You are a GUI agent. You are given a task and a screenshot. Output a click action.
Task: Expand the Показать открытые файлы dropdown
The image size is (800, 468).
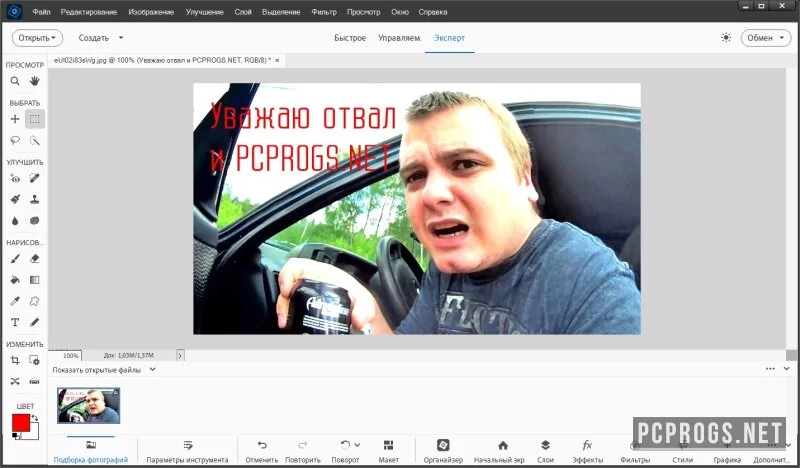pyautogui.click(x=153, y=370)
